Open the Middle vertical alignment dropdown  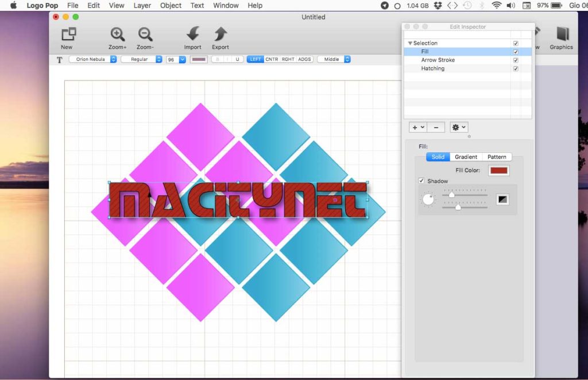(334, 59)
